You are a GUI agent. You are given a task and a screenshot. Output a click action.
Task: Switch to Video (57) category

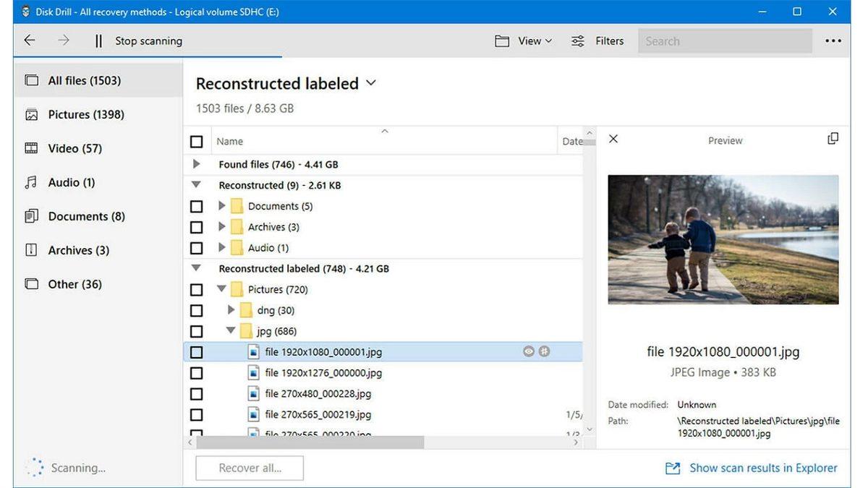click(x=75, y=148)
